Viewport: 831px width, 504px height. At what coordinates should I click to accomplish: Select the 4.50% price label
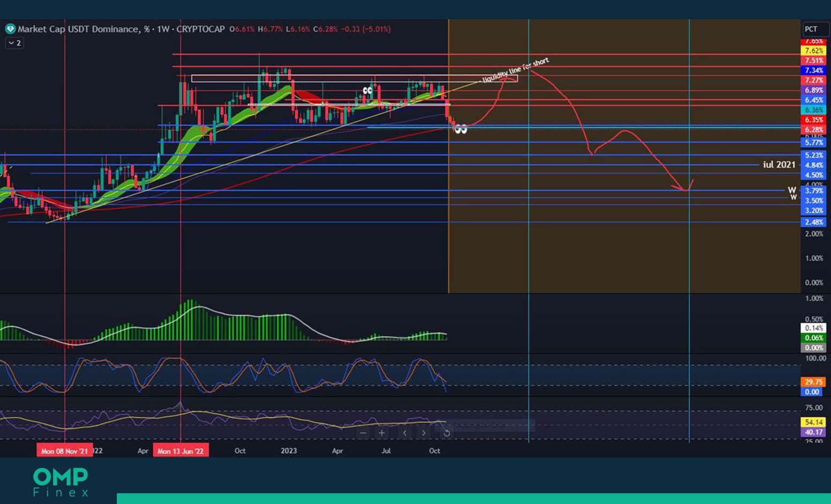pyautogui.click(x=814, y=175)
